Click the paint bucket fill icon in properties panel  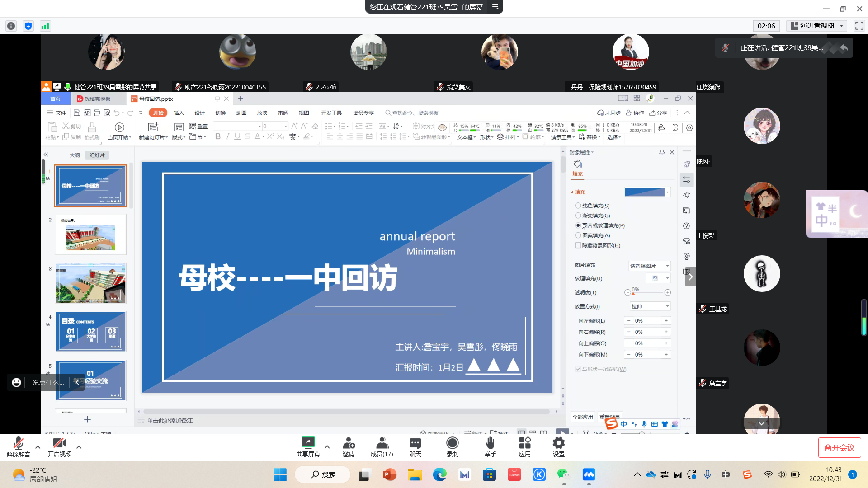click(x=578, y=164)
